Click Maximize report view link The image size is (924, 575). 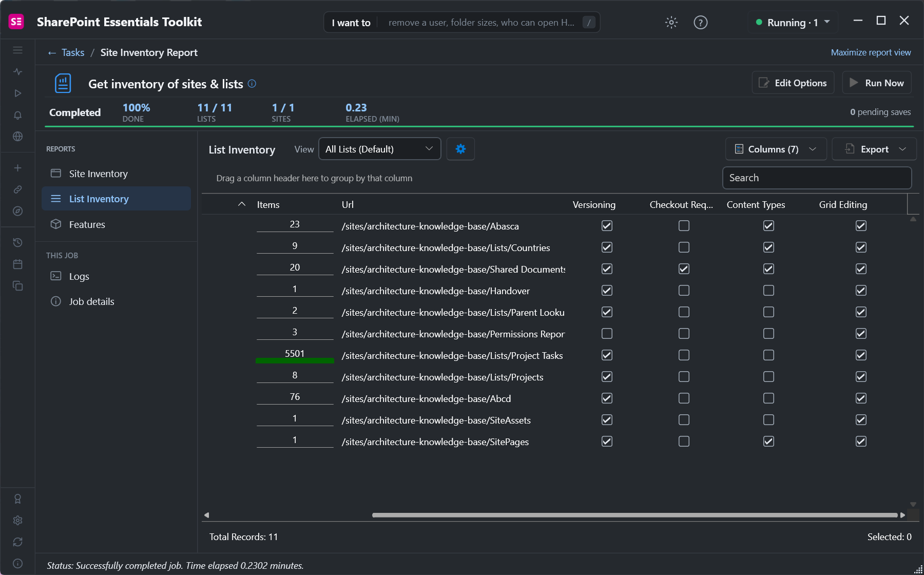(x=871, y=52)
